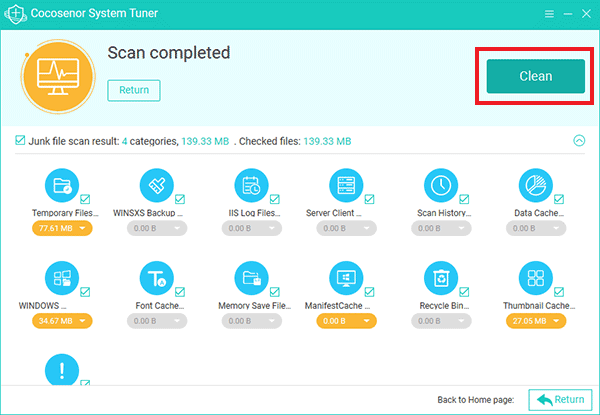The width and height of the screenshot is (600, 415).
Task: Uncheck the Data Cache checkbox
Action: [559, 199]
